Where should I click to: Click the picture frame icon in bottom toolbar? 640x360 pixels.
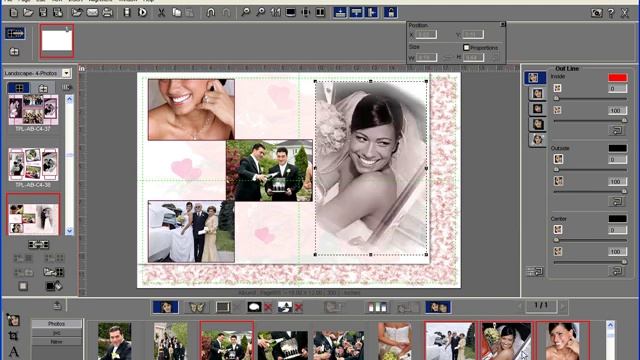click(x=223, y=307)
